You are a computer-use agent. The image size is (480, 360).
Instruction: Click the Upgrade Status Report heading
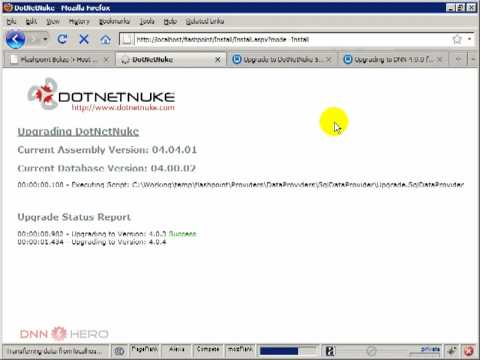click(74, 217)
